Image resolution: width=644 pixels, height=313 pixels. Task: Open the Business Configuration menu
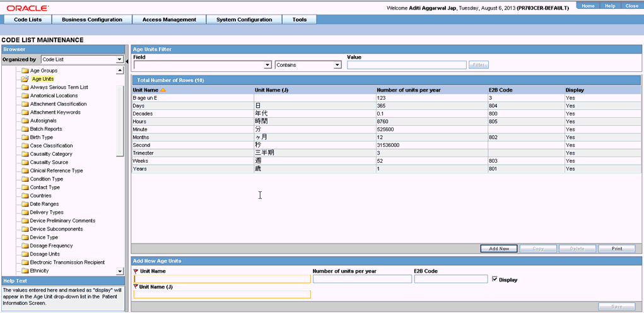92,20
